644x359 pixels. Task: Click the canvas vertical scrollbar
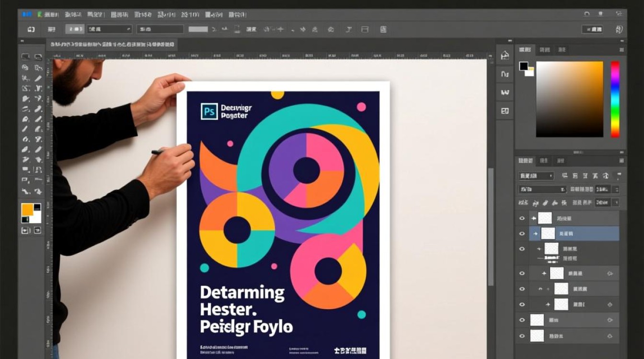(490, 227)
